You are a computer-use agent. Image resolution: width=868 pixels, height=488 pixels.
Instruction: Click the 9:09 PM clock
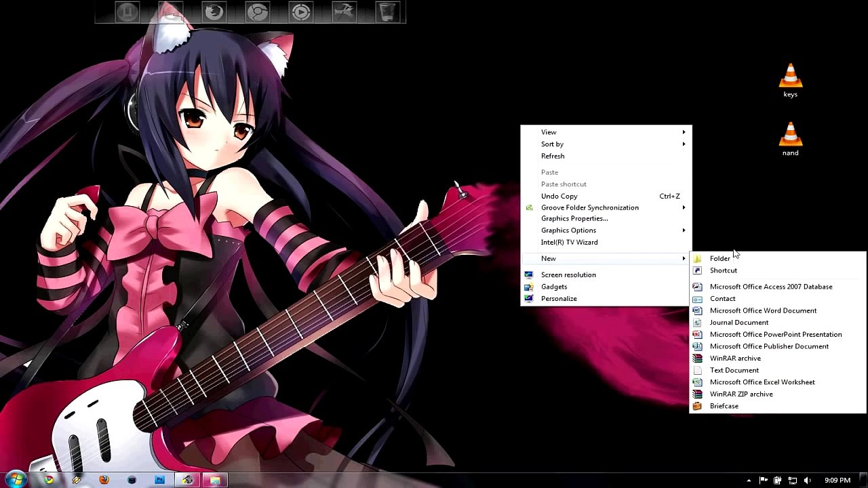click(x=837, y=481)
